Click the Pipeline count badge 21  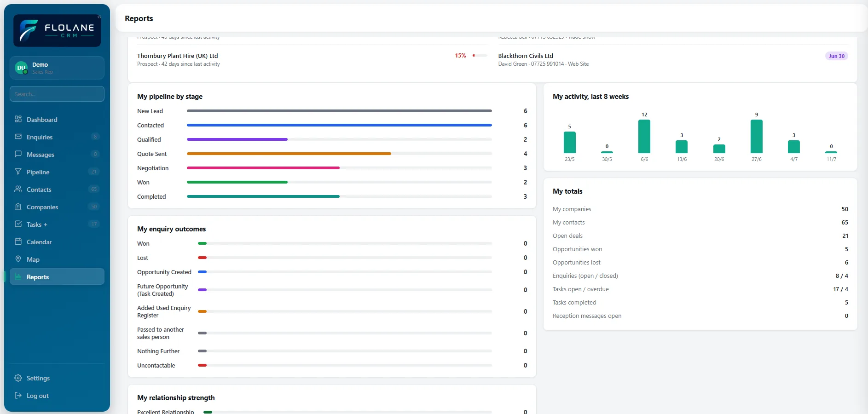coord(94,172)
